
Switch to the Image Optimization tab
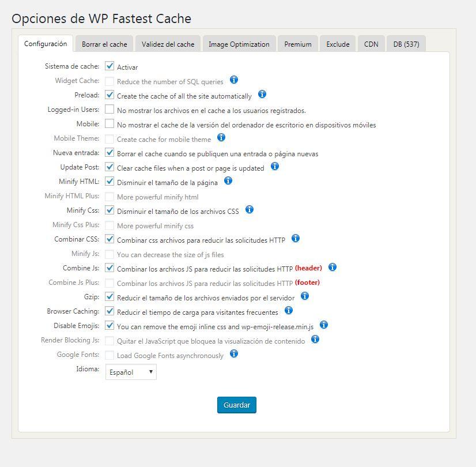pyautogui.click(x=239, y=44)
